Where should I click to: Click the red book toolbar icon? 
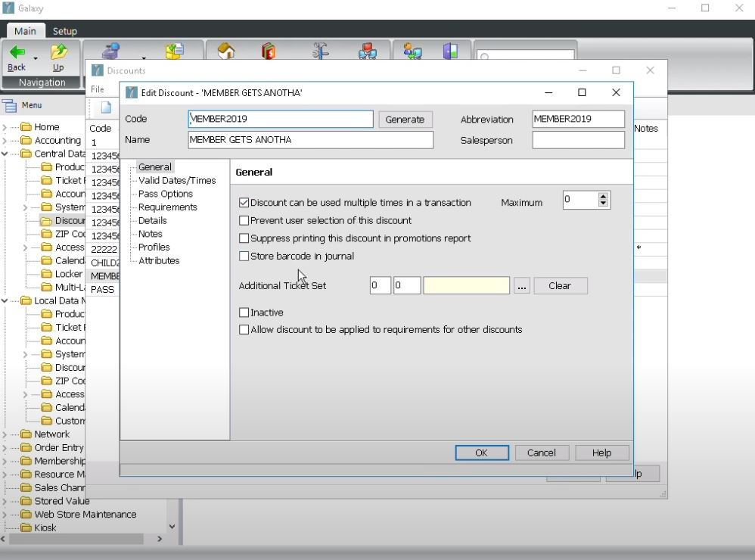click(x=270, y=51)
